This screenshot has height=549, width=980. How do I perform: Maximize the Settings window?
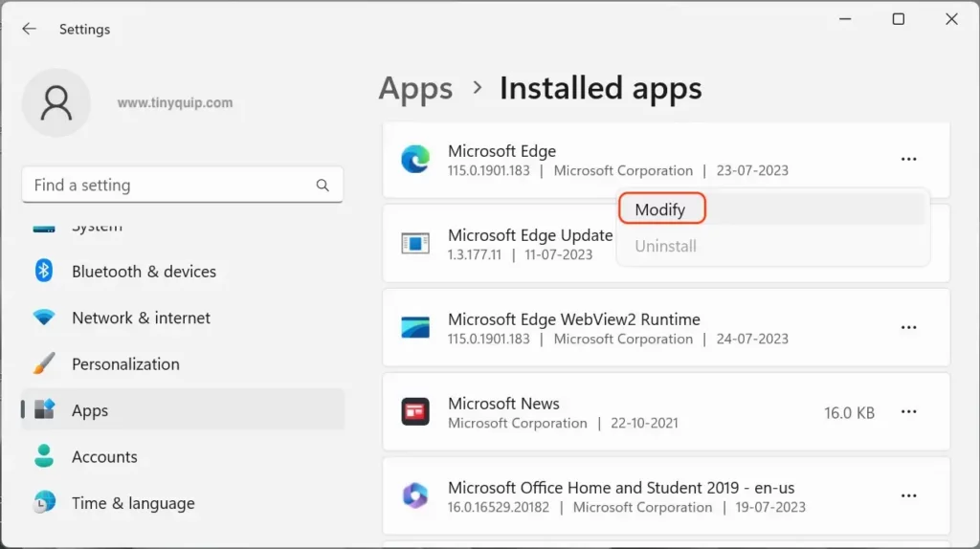(898, 19)
